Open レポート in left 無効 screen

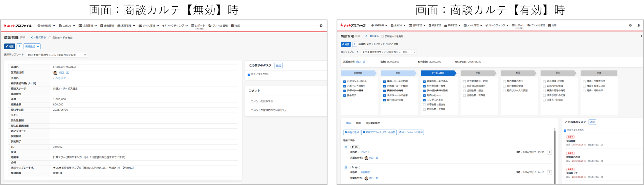point(198,26)
